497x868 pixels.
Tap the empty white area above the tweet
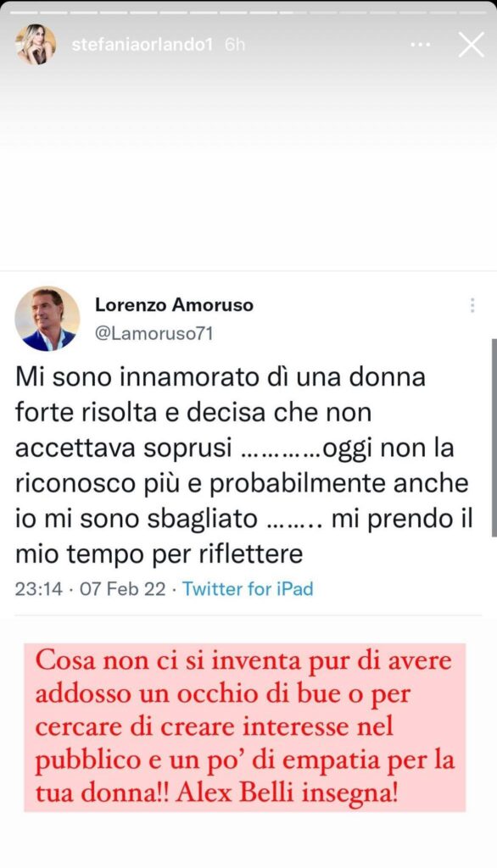pos(248,166)
